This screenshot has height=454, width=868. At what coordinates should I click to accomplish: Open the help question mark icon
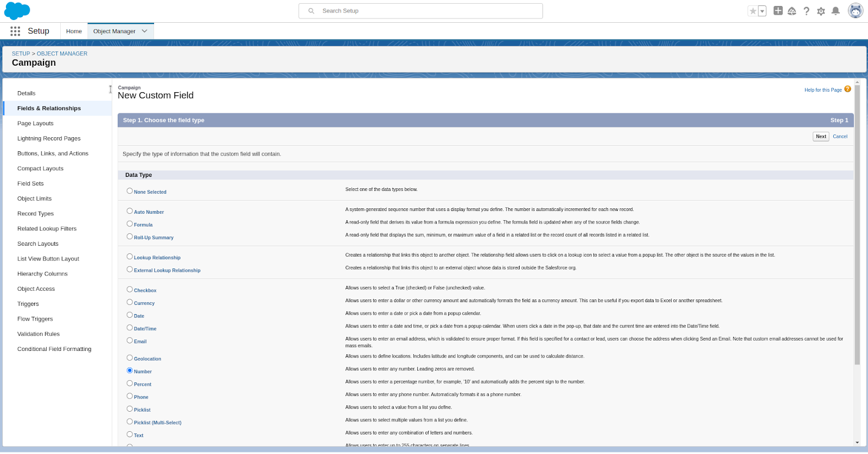click(x=807, y=11)
